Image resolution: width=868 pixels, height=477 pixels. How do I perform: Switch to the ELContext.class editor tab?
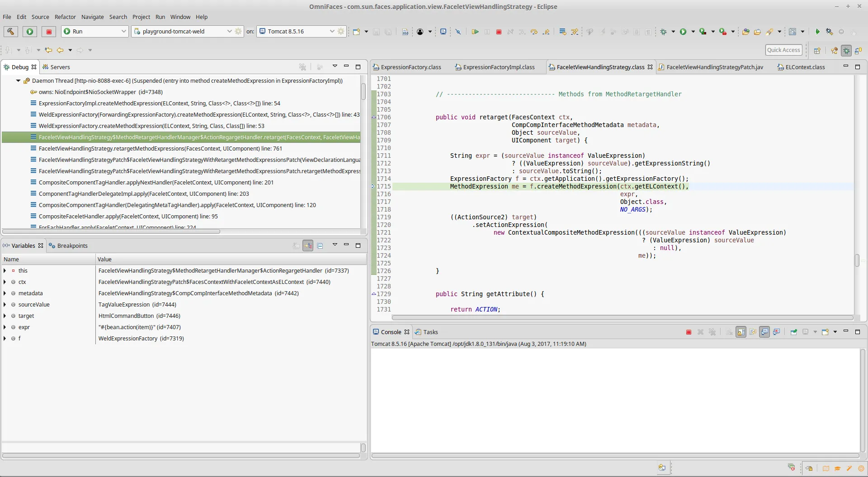[x=805, y=67]
